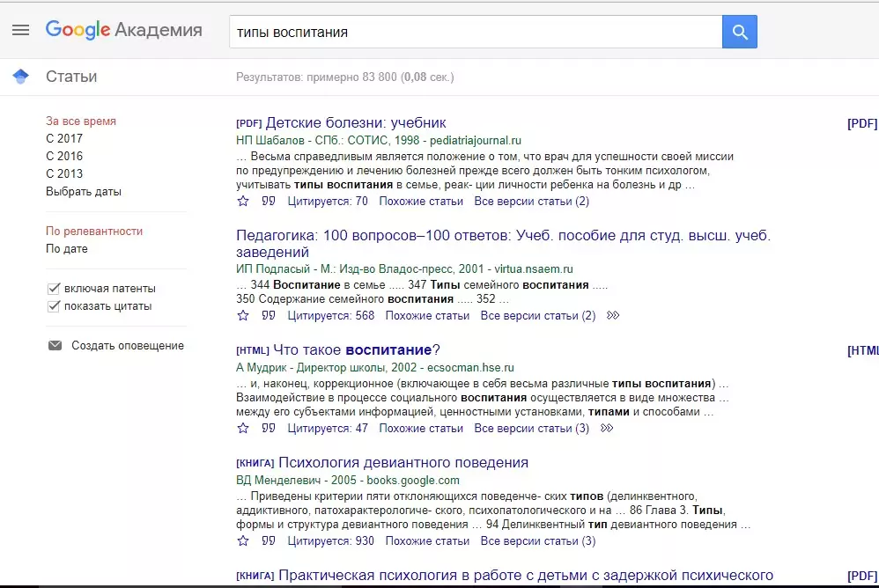
Task: Star the Педагогика 100 вопросов result
Action: tap(243, 315)
